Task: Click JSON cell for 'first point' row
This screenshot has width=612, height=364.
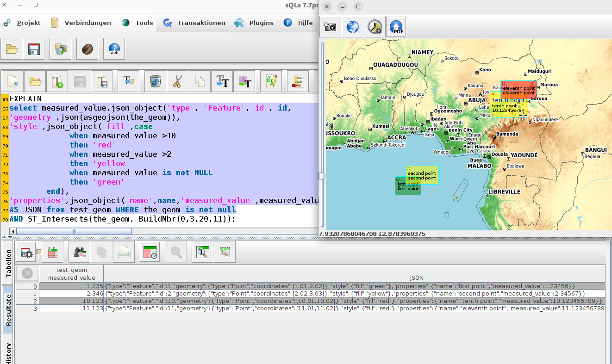Action: [355, 286]
